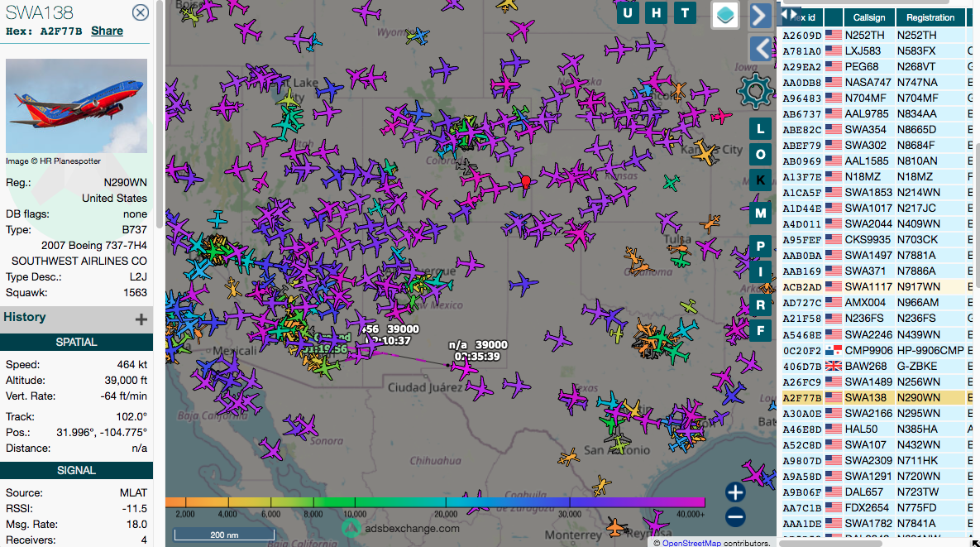Click the aircraft table horizontal scrollbar
This screenshot has height=547, width=980.
pos(831,543)
